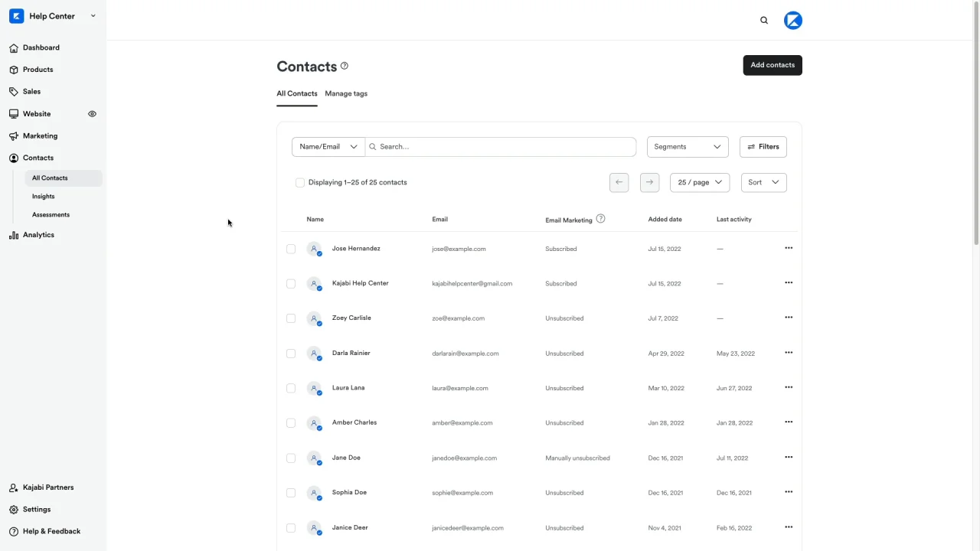This screenshot has height=551, width=980.
Task: Go to next page arrow
Action: click(649, 182)
